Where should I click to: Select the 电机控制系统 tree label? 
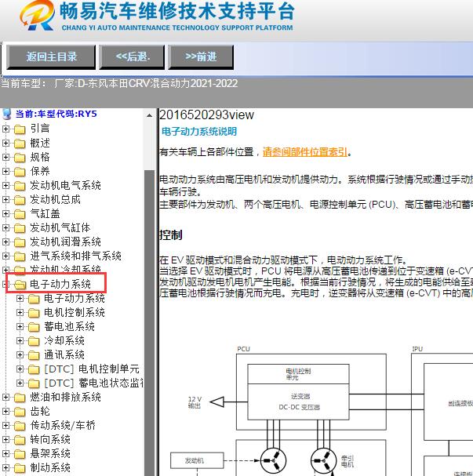pyautogui.click(x=75, y=312)
